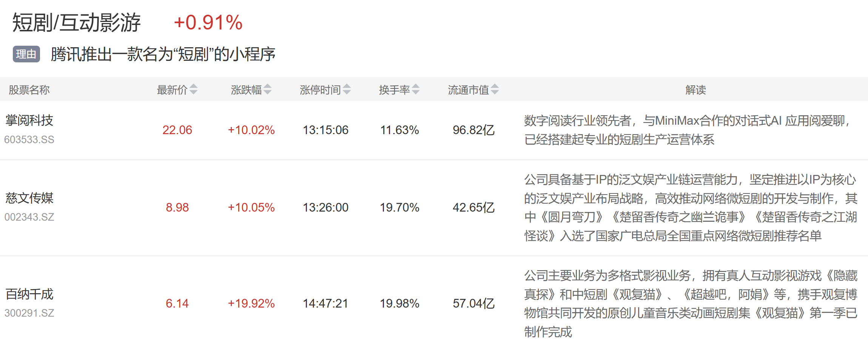Image resolution: width=868 pixels, height=348 pixels.
Task: Toggle sort arrows beside 涨停时间
Action: (x=347, y=90)
